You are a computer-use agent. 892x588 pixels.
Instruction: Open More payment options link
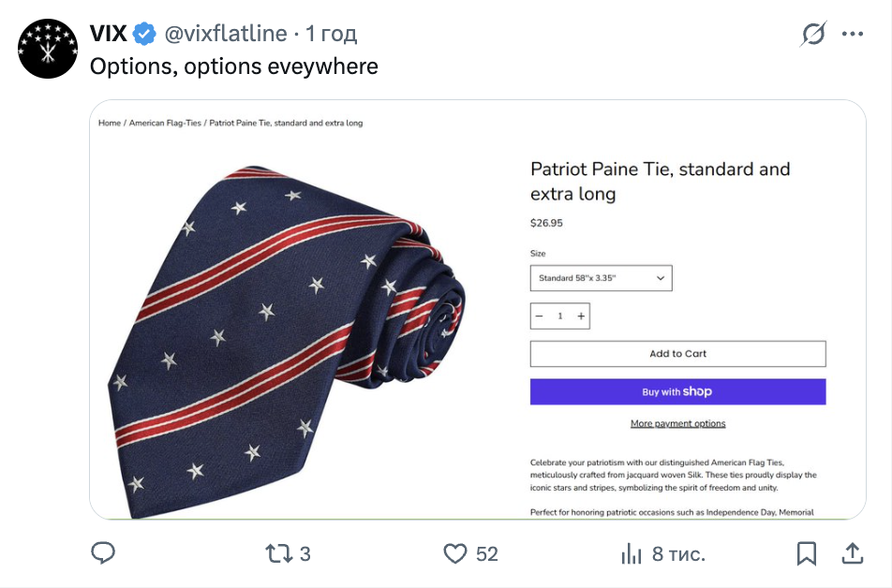click(677, 424)
